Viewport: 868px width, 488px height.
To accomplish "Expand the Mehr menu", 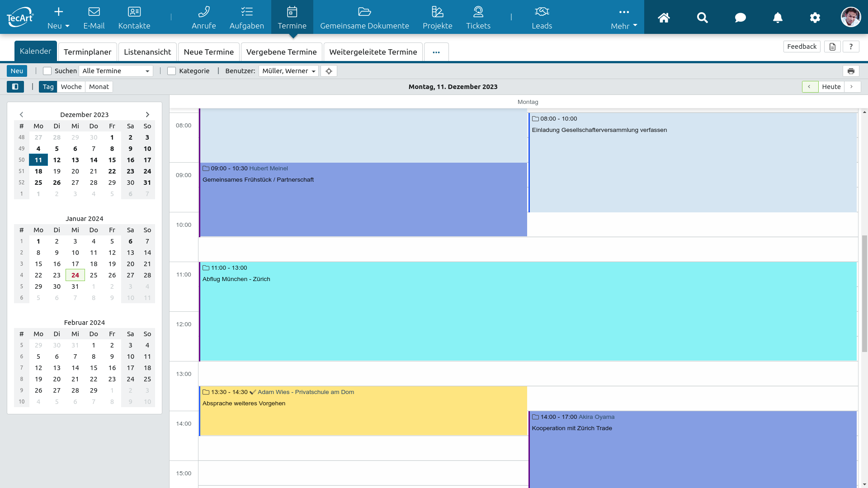I will 624,18.
